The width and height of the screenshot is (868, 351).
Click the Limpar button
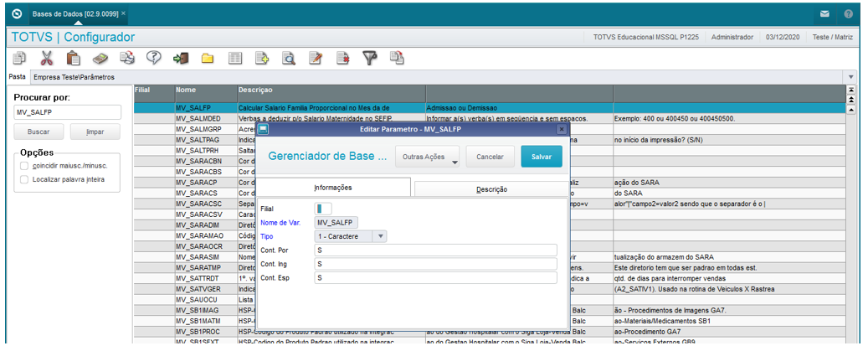click(x=95, y=132)
